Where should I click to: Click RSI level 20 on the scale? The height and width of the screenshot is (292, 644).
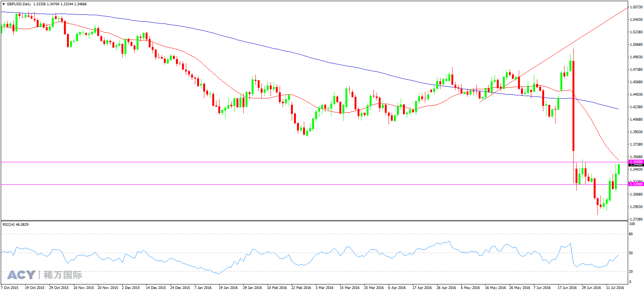631,272
